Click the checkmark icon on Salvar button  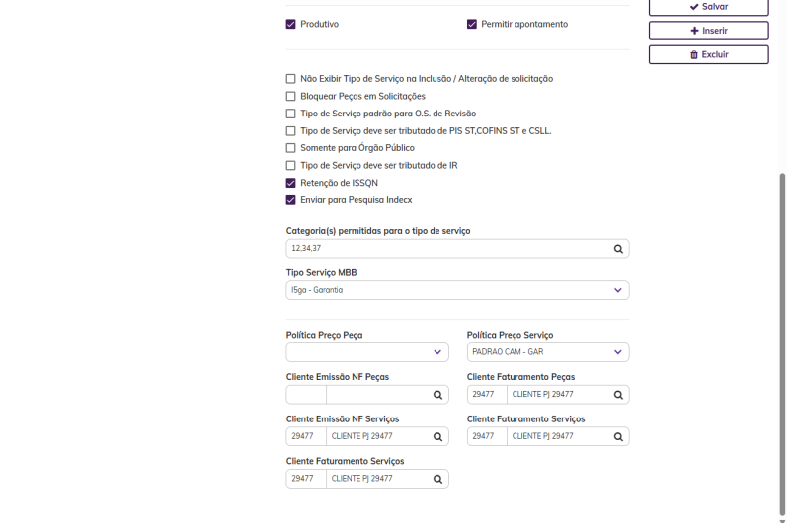(694, 7)
